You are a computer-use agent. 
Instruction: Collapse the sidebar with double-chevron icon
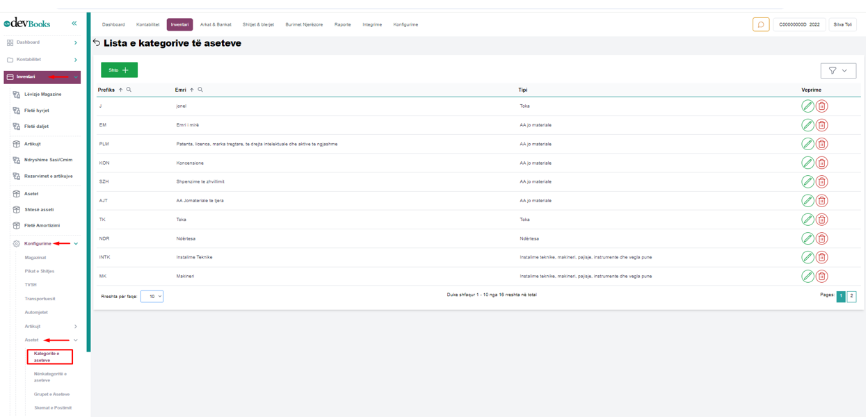(74, 24)
